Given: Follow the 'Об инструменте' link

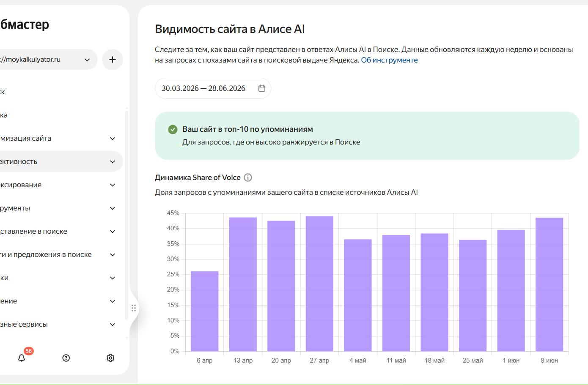Looking at the screenshot, I should point(389,60).
